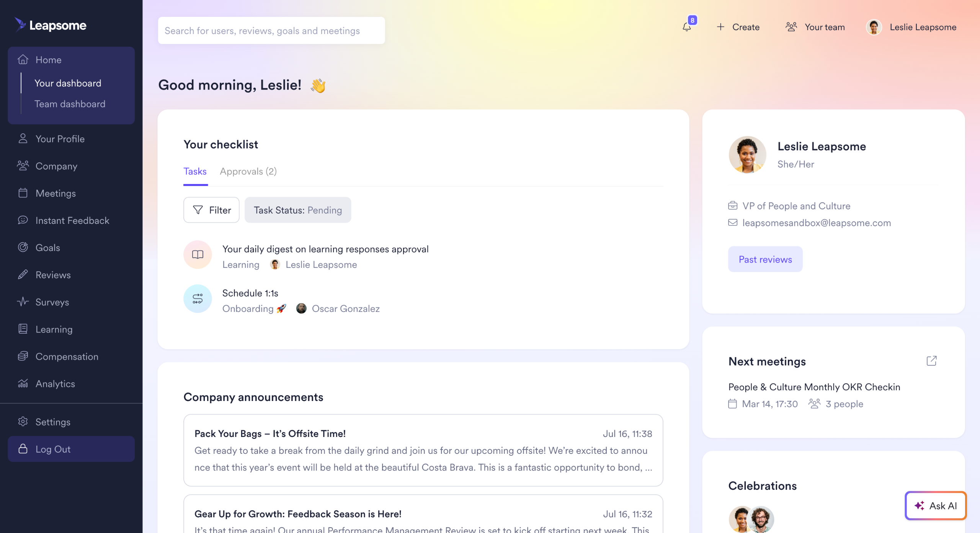Open Analytics via the chart icon
Screen dimensions: 980x533
click(x=23, y=383)
